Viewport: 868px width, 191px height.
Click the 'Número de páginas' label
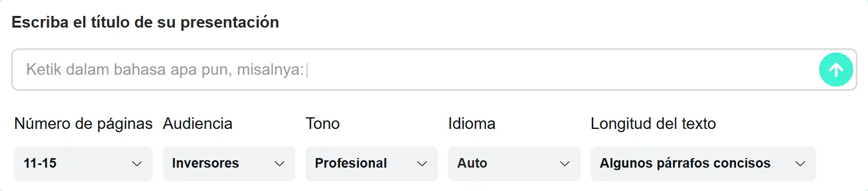(83, 124)
